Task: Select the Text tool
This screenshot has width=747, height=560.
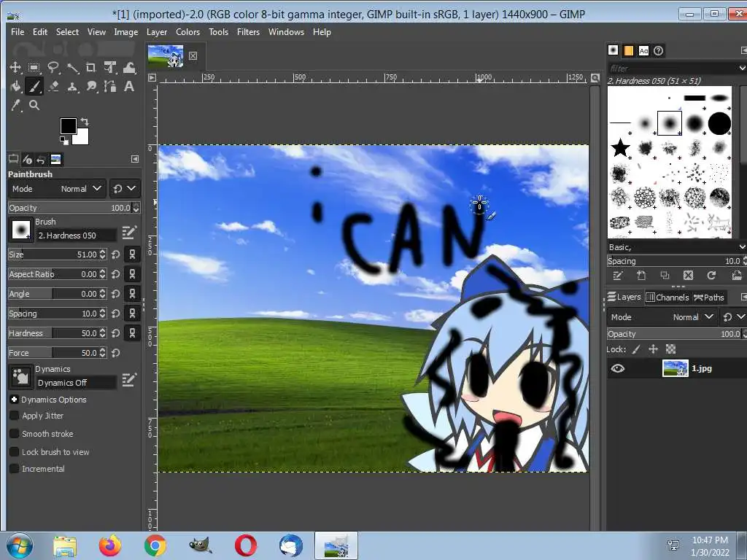Action: point(129,86)
